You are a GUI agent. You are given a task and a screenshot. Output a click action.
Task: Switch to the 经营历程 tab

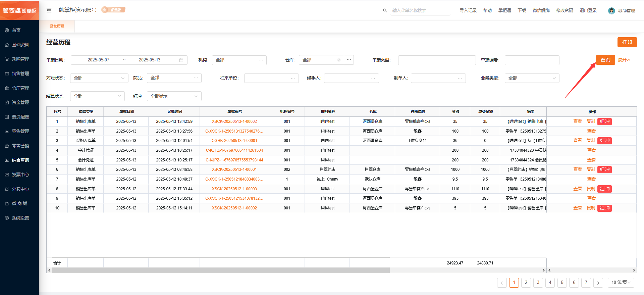click(57, 26)
